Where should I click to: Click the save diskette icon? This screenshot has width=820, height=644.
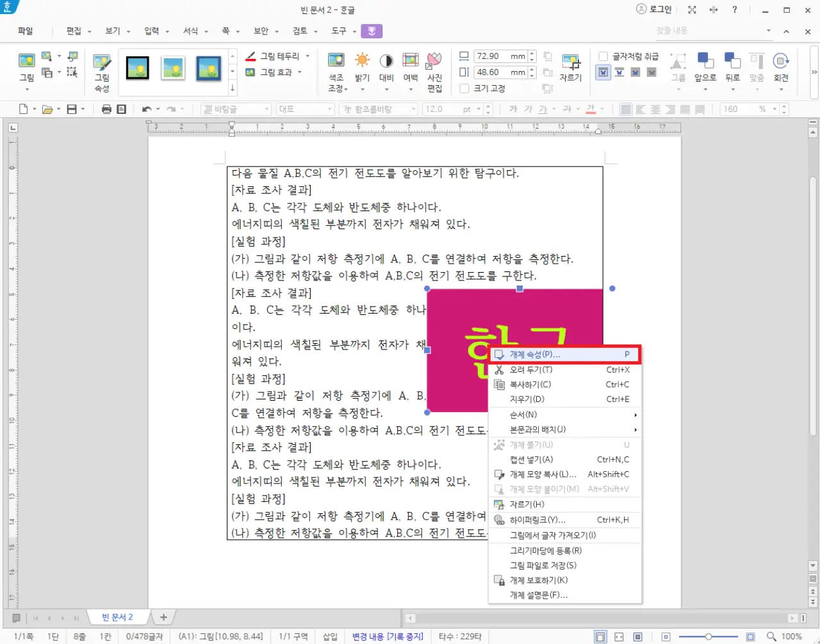pos(72,109)
